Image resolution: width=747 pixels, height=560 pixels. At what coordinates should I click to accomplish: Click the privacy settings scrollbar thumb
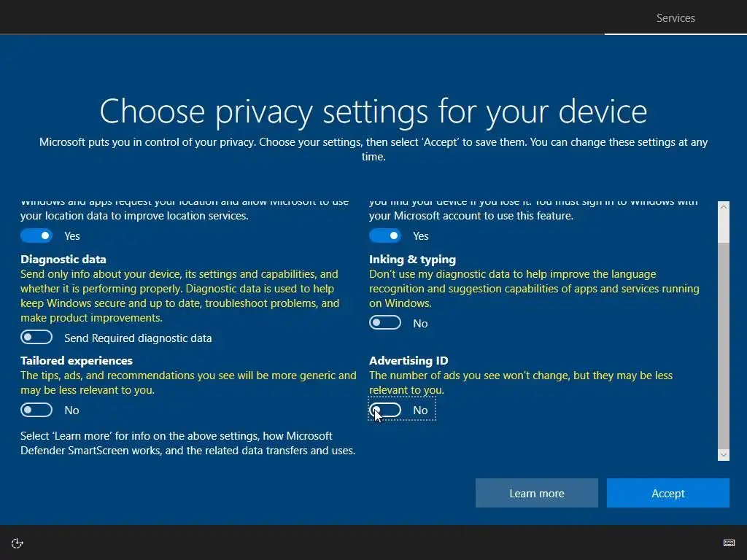(x=724, y=345)
